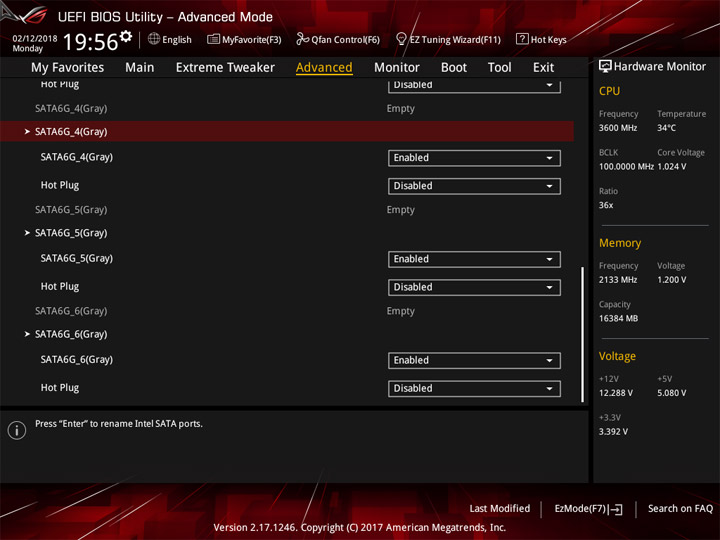The height and width of the screenshot is (540, 720).
Task: Click the 36x ratio value
Action: 606,205
